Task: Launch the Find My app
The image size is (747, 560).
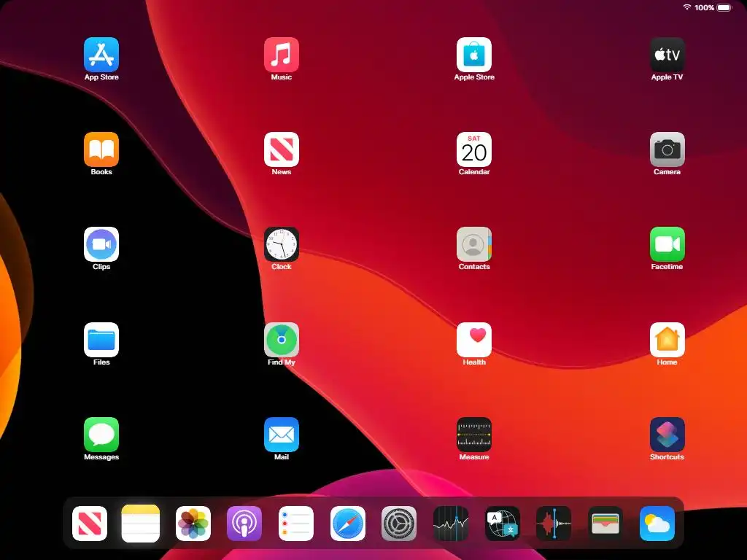Action: pos(282,340)
